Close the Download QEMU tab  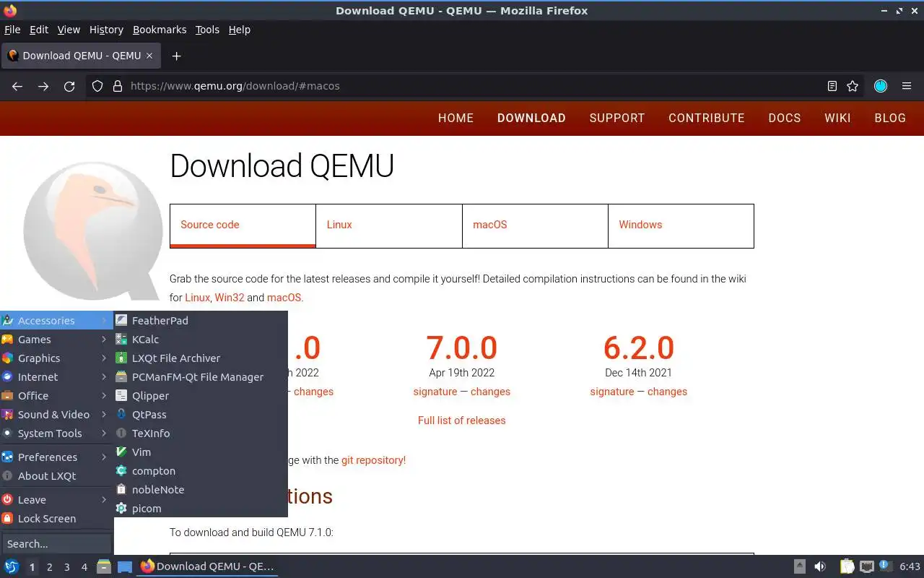click(149, 56)
